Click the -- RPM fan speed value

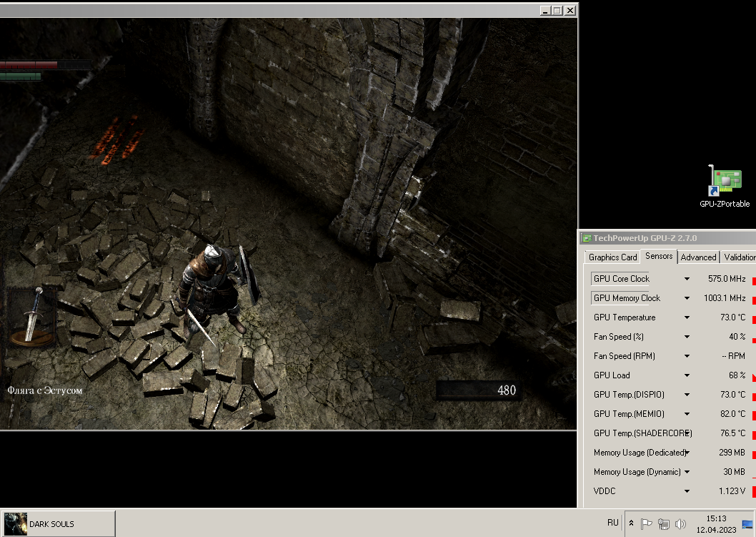[x=733, y=355]
